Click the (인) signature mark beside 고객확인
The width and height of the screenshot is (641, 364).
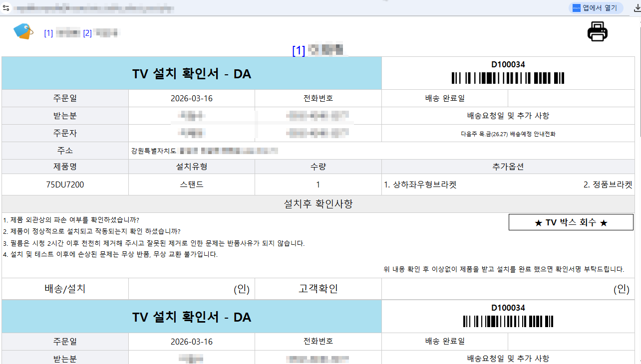(x=622, y=289)
